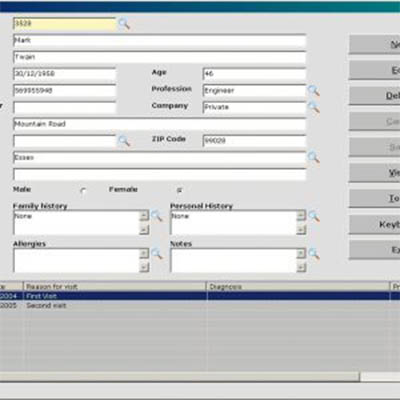Select the Second visit row
Viewport: 400px width, 400px height.
click(x=200, y=306)
